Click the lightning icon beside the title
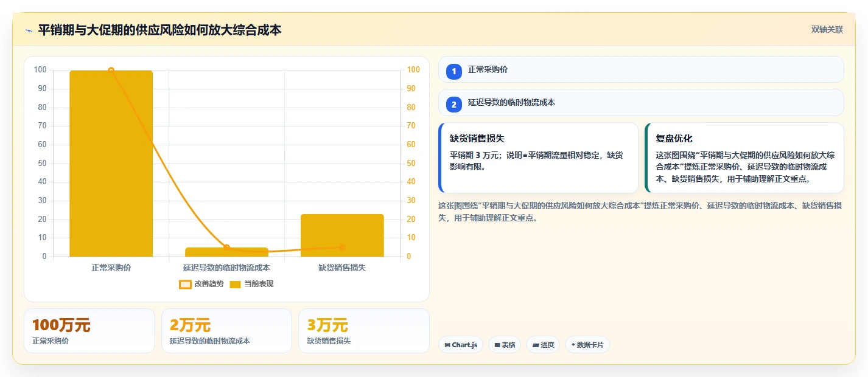Screen dimensions: 868x377 click(29, 30)
